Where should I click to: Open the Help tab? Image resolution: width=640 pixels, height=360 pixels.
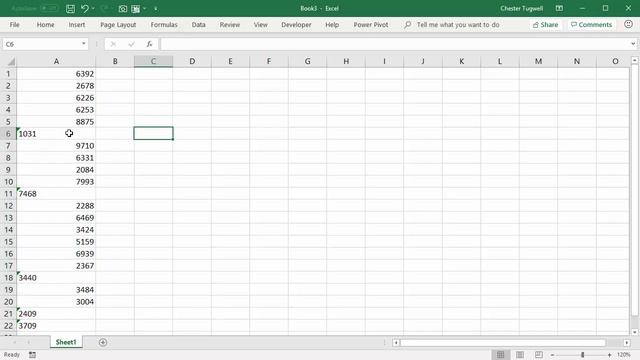pos(332,24)
